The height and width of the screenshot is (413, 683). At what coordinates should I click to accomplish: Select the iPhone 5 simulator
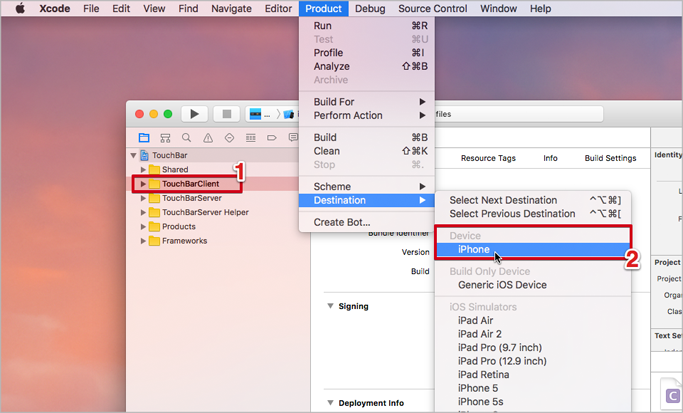pyautogui.click(x=533, y=388)
